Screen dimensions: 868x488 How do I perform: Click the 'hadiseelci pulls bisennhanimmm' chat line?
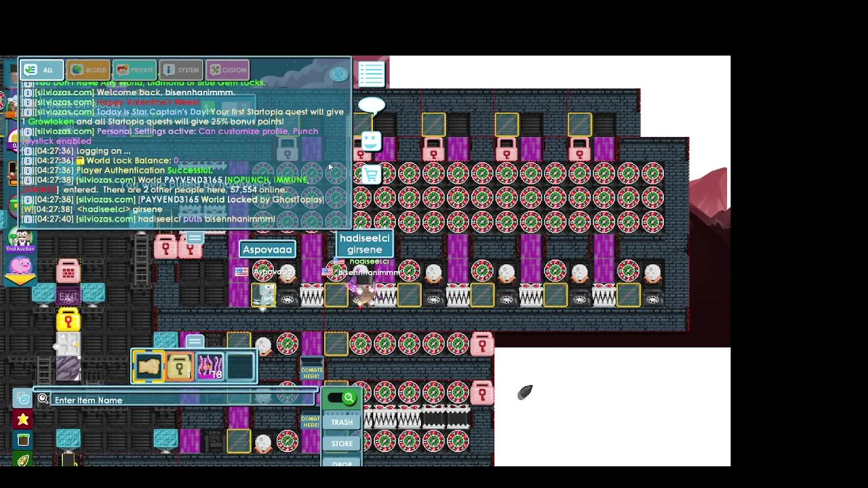(x=149, y=219)
